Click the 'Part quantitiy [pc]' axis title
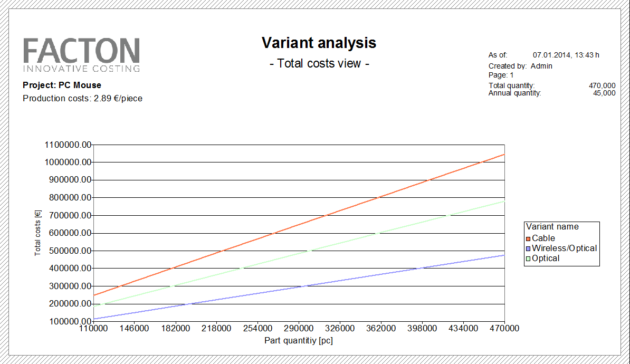The width and height of the screenshot is (630, 364). click(299, 341)
